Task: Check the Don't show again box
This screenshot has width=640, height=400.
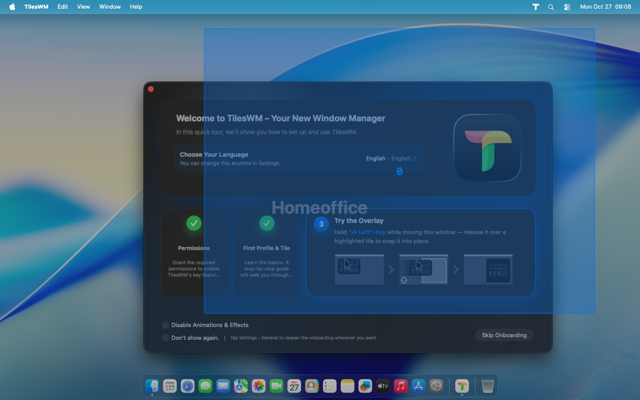Action: pyautogui.click(x=166, y=337)
